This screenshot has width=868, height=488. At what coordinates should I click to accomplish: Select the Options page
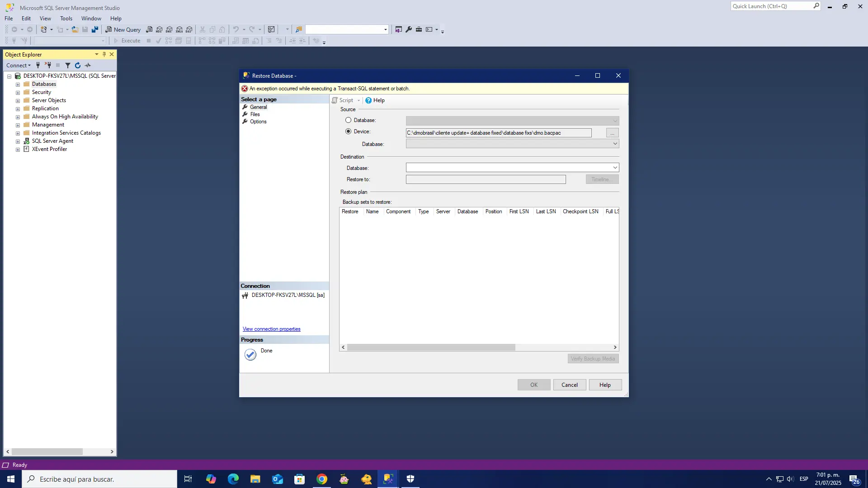[258, 122]
